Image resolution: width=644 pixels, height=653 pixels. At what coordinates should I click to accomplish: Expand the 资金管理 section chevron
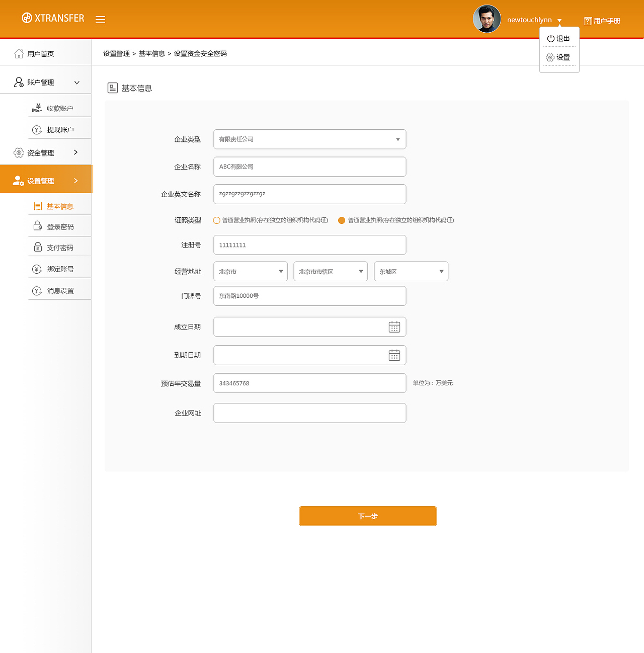[76, 152]
